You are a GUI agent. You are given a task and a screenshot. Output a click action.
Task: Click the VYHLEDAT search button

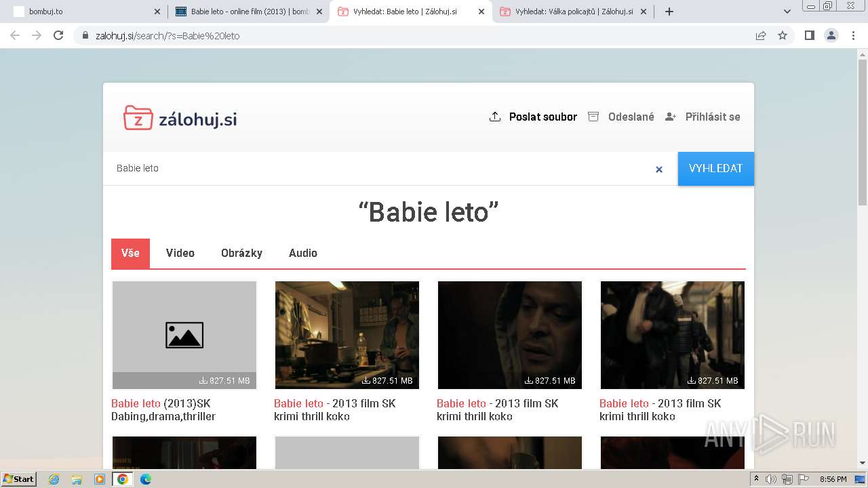715,168
